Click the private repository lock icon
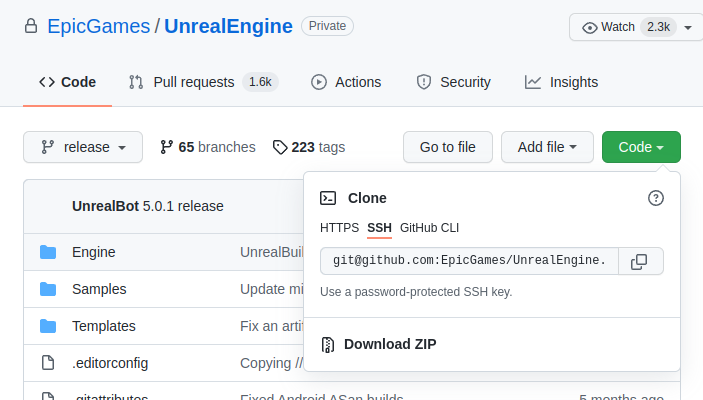This screenshot has width=703, height=400. (x=30, y=26)
